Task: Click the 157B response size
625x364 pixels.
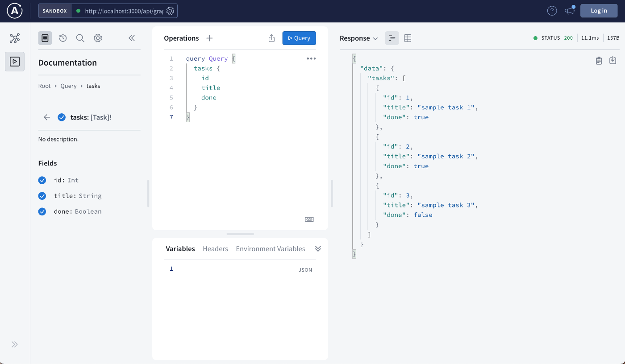Action: 613,38
